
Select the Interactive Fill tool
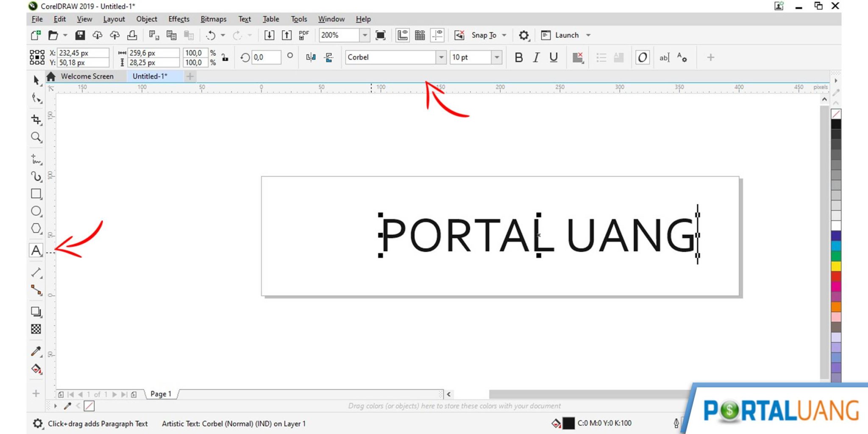point(36,369)
